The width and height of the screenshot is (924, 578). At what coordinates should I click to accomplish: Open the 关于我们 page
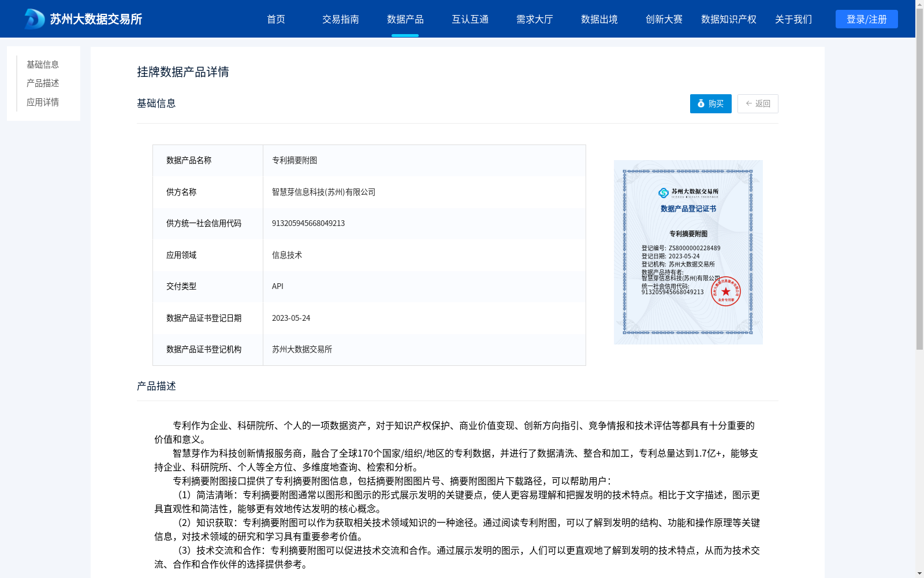pyautogui.click(x=793, y=19)
